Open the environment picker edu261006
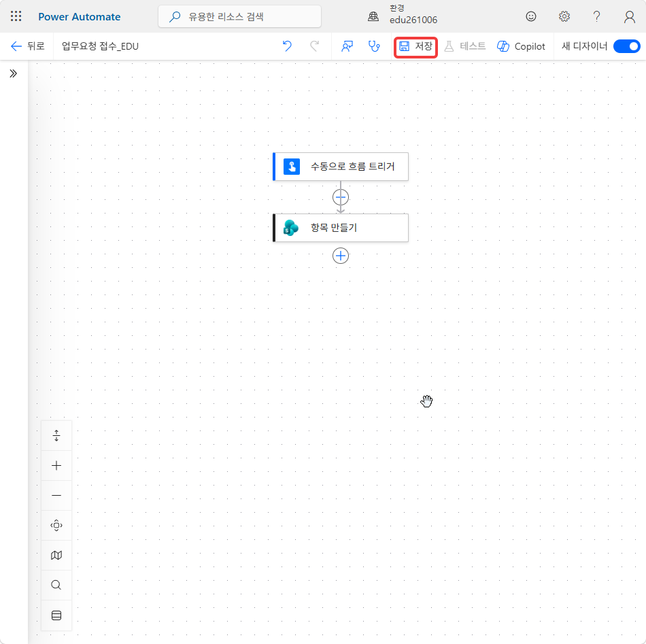Image resolution: width=646 pixels, height=644 pixels. [x=403, y=15]
